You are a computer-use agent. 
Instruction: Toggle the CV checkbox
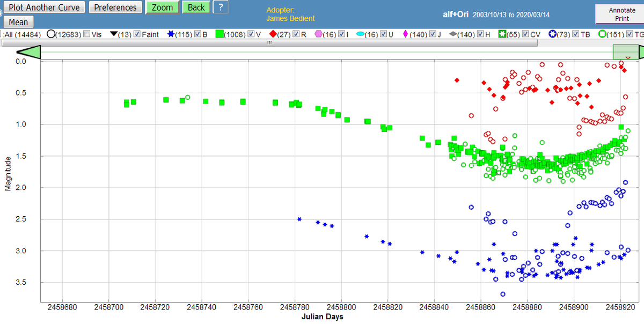tap(525, 34)
